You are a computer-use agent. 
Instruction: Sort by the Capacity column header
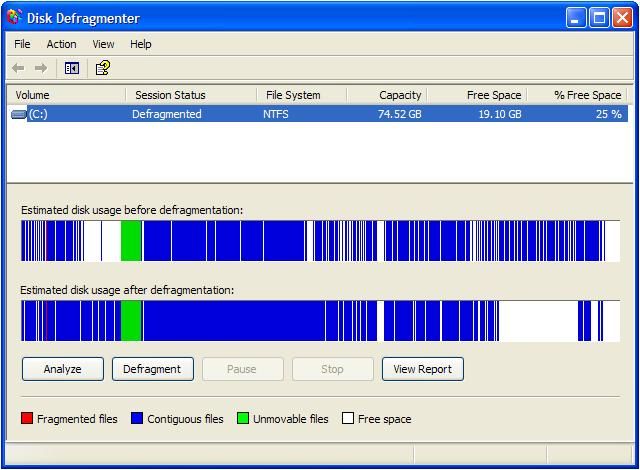coord(387,95)
